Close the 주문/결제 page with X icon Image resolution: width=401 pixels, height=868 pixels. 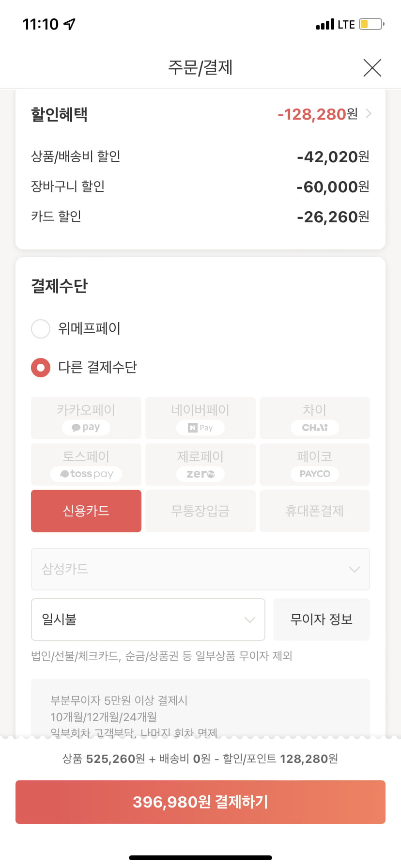(372, 68)
